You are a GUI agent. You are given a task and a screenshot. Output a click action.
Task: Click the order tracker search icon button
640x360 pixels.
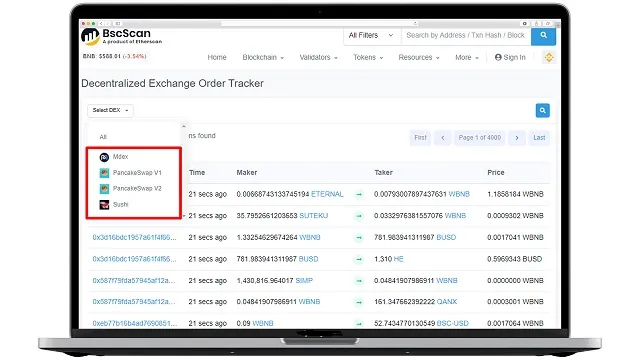(542, 110)
